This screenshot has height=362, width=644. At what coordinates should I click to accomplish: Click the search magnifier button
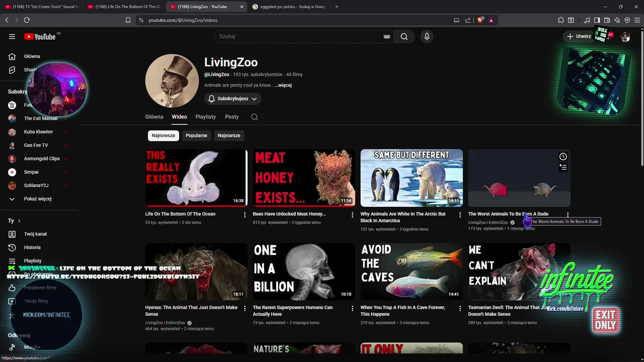point(404,36)
